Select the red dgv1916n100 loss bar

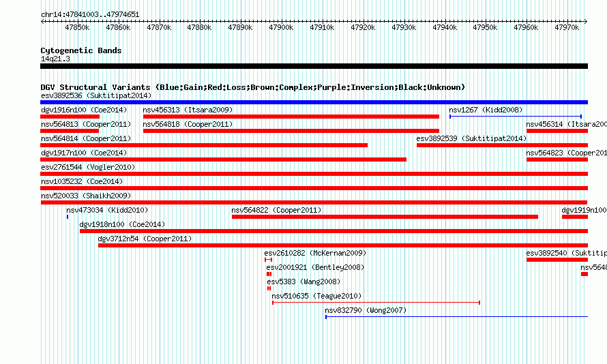pos(70,117)
